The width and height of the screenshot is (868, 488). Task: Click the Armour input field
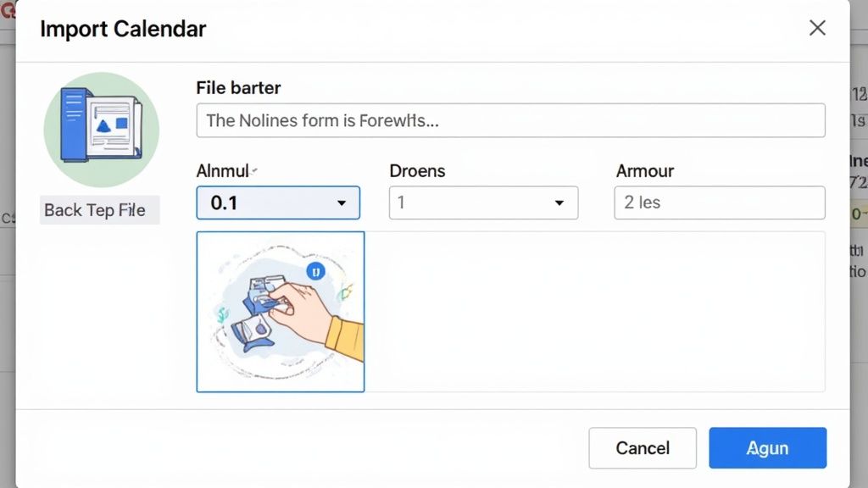[719, 203]
